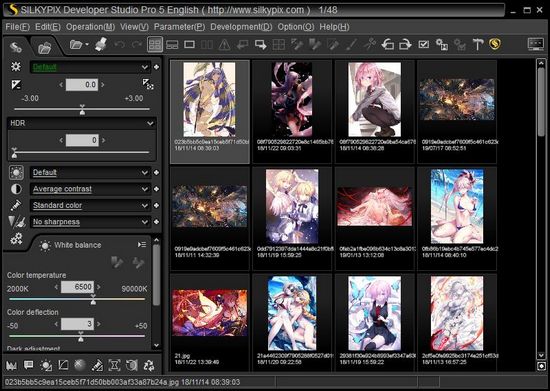Viewport: 550px width, 391px height.
Task: Open the Parameter menu
Action: point(179,27)
